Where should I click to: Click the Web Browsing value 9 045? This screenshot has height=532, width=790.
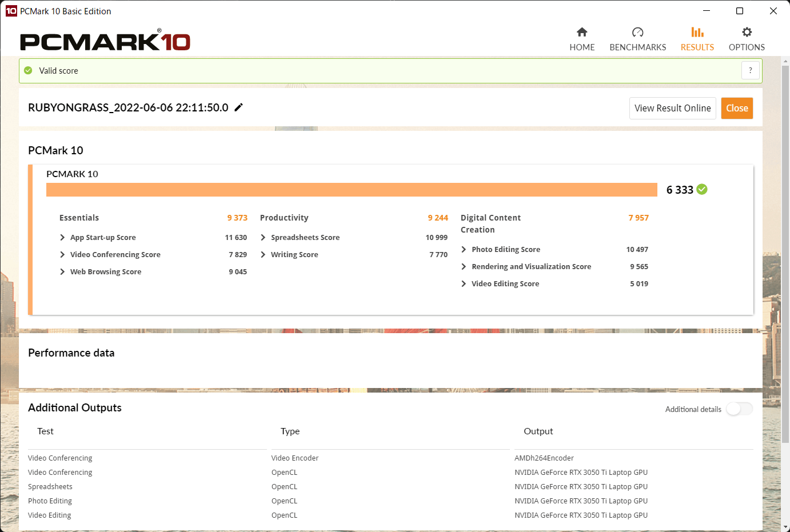pos(238,271)
